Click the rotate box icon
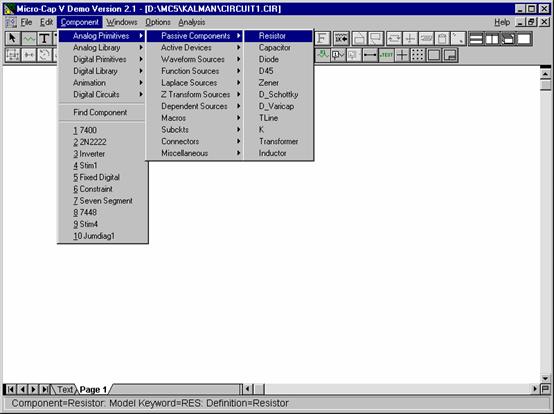 [x=45, y=55]
